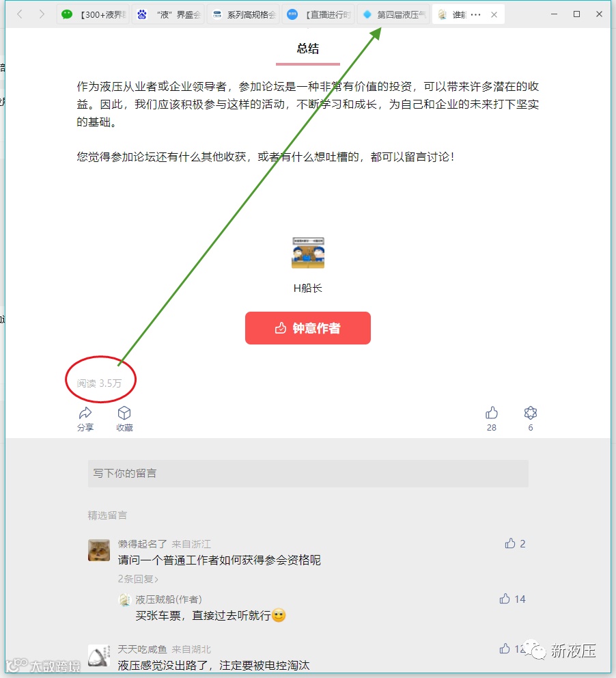Like the author reply with 14 likes
The image size is (616, 678).
coord(505,599)
